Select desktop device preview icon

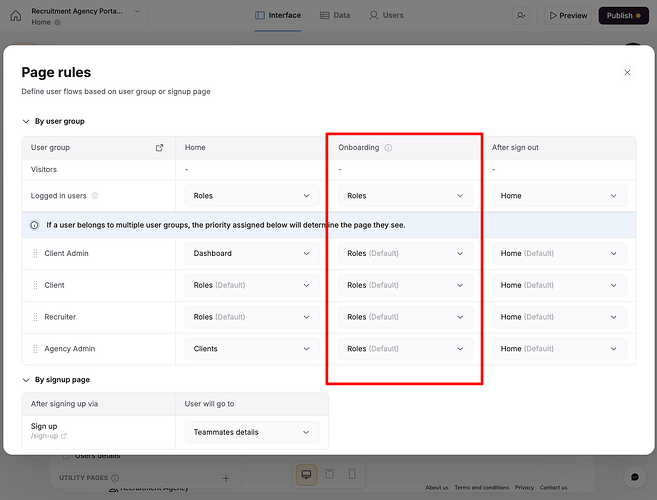306,473
